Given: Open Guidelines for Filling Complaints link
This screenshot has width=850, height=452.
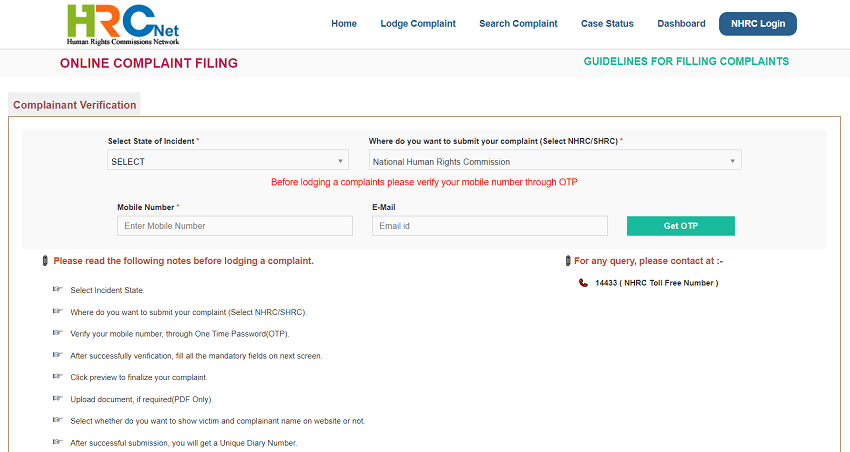Looking at the screenshot, I should [x=686, y=62].
